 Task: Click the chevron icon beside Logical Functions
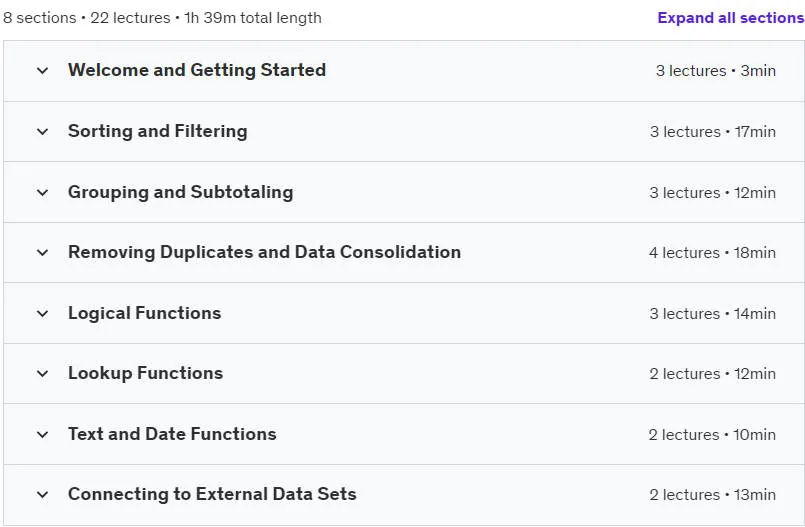(x=43, y=314)
